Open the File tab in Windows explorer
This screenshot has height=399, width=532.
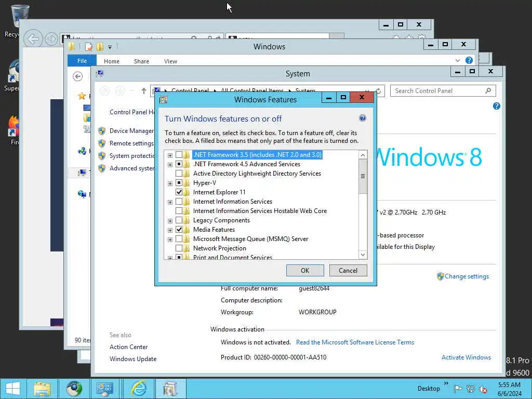[82, 61]
